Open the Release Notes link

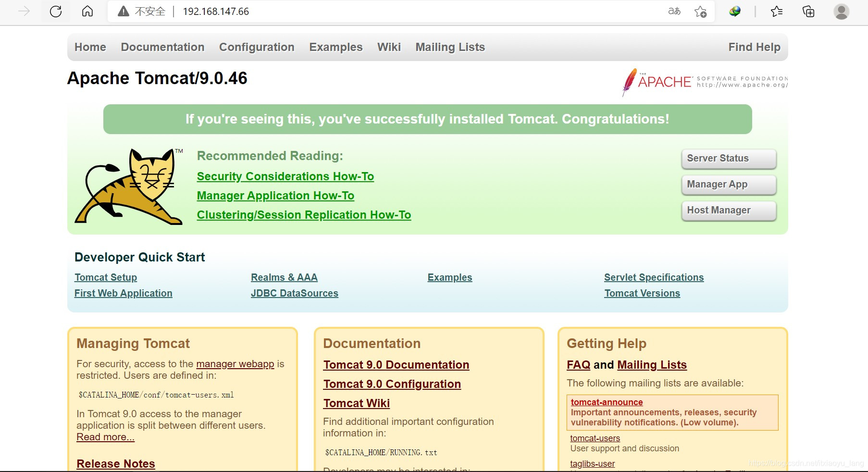tap(116, 464)
